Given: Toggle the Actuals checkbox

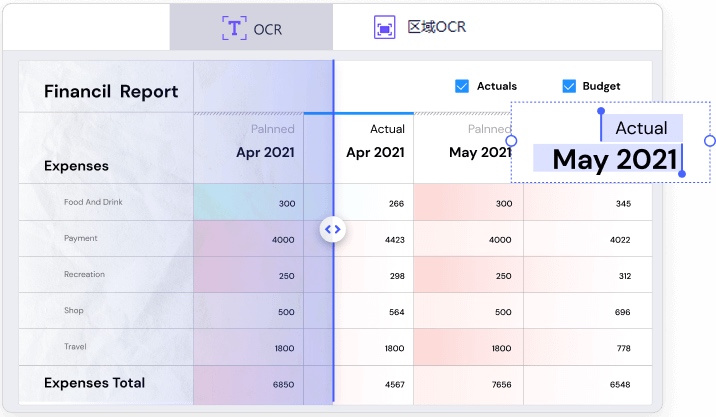Looking at the screenshot, I should [462, 86].
